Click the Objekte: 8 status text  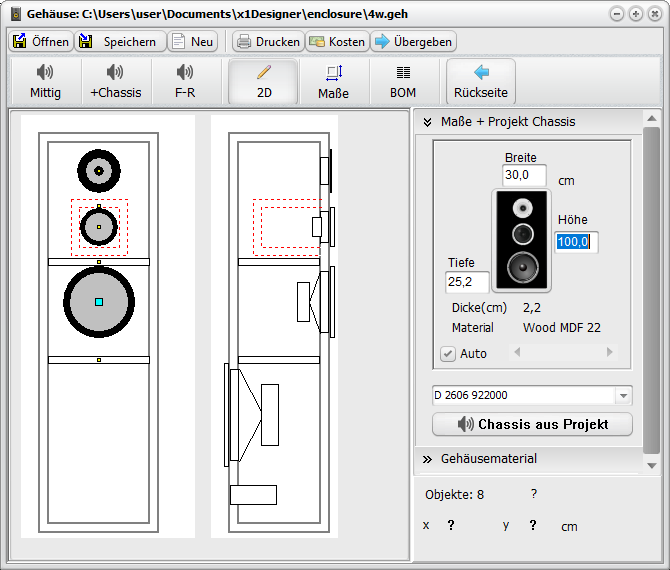click(x=454, y=495)
